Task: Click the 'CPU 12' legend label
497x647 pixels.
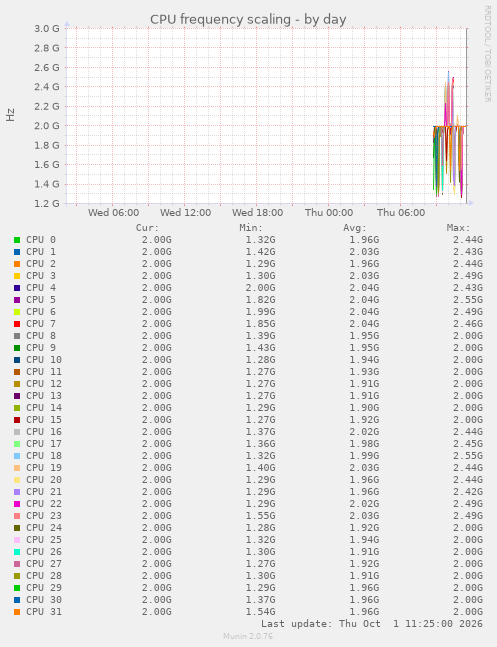Action: coord(44,384)
